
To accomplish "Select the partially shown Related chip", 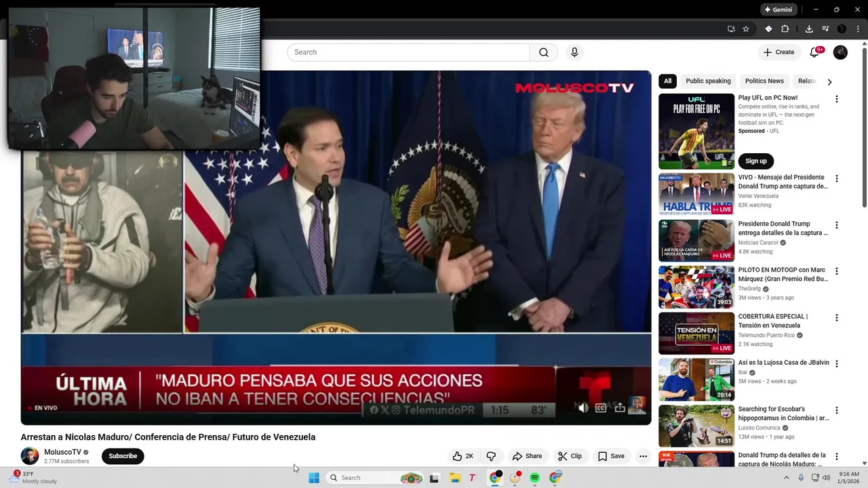I will pyautogui.click(x=806, y=81).
